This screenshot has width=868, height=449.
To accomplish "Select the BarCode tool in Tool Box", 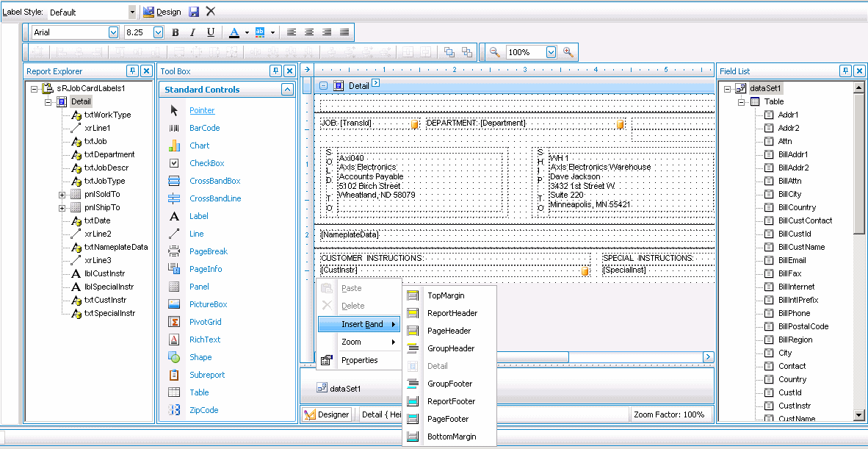I will (x=204, y=128).
